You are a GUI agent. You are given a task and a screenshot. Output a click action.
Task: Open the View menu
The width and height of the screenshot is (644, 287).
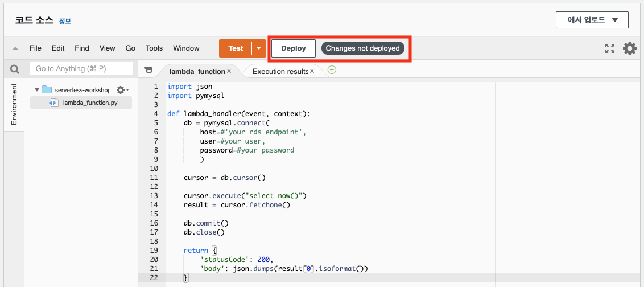click(x=107, y=48)
